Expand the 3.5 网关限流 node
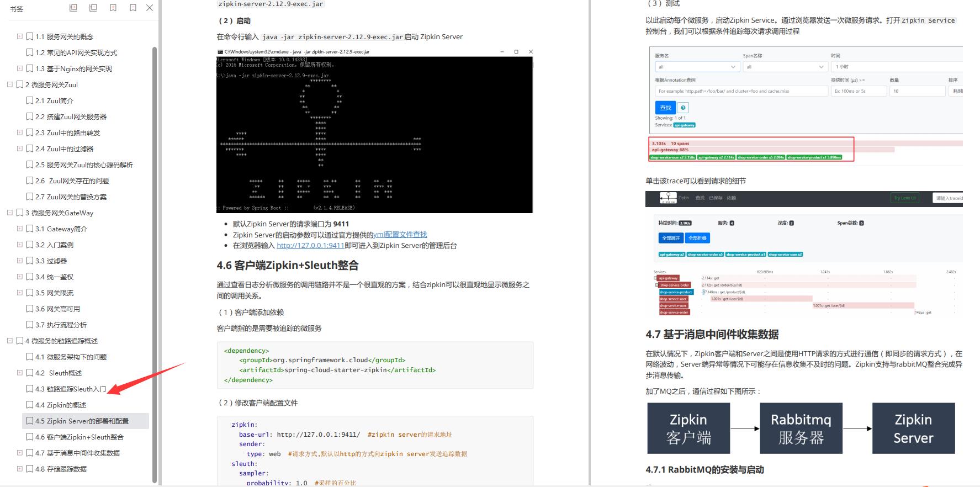 [x=20, y=293]
